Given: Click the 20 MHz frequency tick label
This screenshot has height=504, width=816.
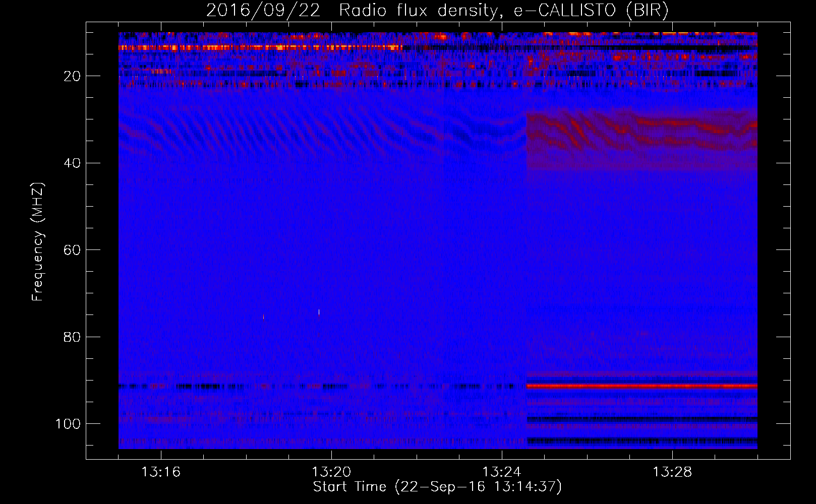Looking at the screenshot, I should (x=72, y=76).
